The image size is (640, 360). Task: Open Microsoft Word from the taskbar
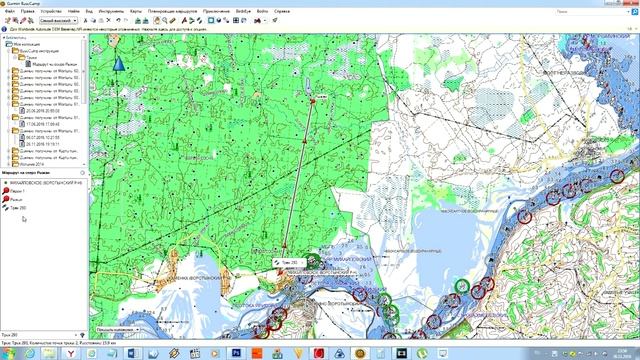point(133,353)
